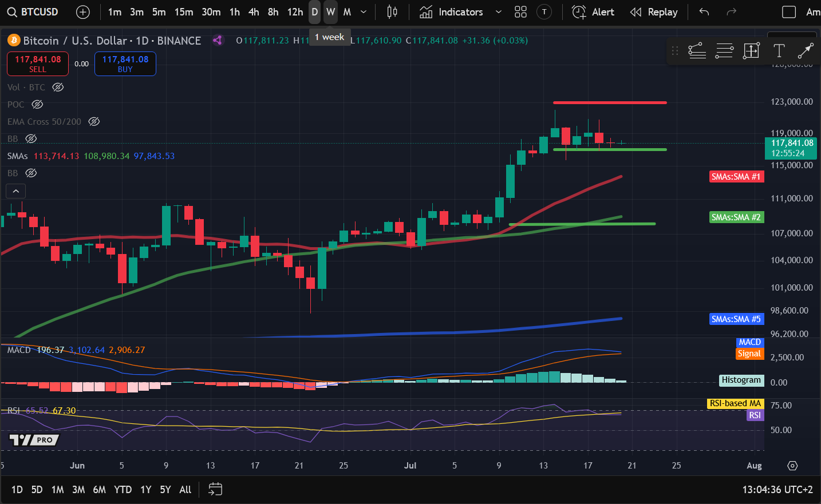Viewport: 821px width, 504px height.
Task: Click the RSI-based MA label
Action: point(736,403)
